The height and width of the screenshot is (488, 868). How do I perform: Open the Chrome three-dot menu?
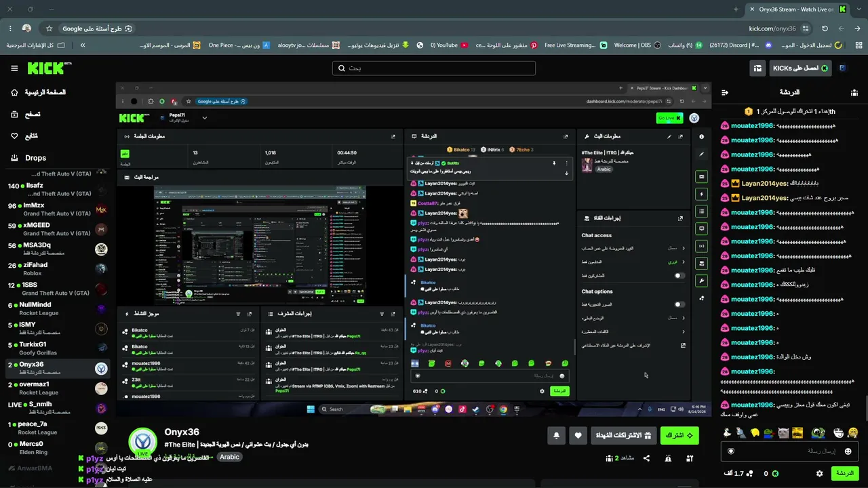coord(10,28)
